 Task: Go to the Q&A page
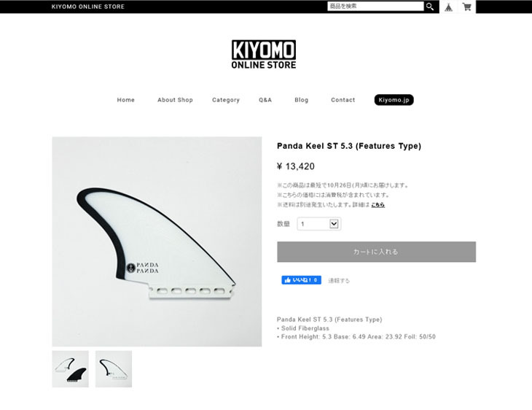click(x=265, y=100)
